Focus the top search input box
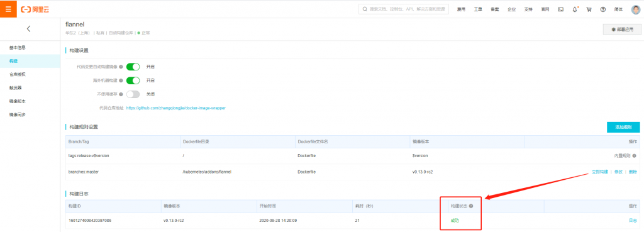The width and height of the screenshot is (644, 232). click(x=404, y=9)
